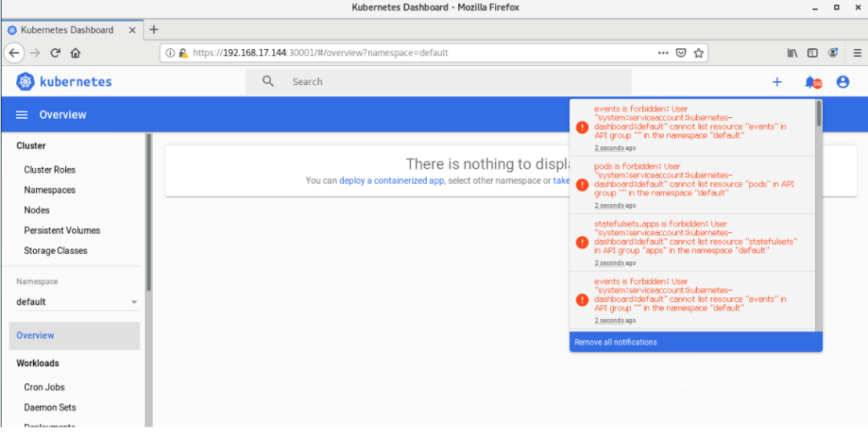Click the Pocket save icon
The width and height of the screenshot is (868, 437).
(682, 53)
